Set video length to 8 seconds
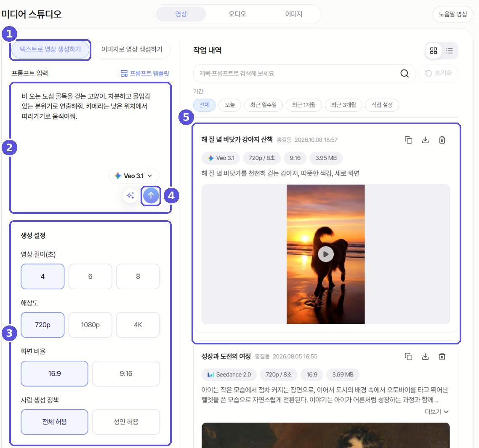The image size is (479, 448). (138, 276)
